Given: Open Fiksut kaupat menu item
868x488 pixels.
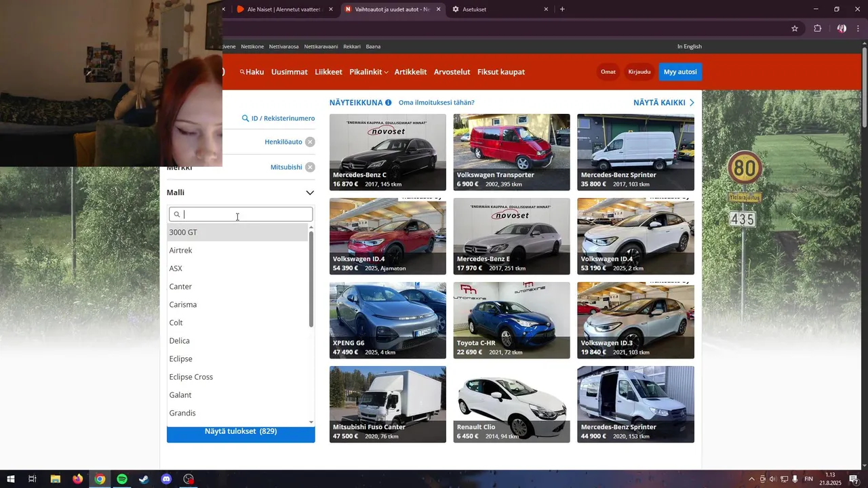Looking at the screenshot, I should pyautogui.click(x=501, y=72).
